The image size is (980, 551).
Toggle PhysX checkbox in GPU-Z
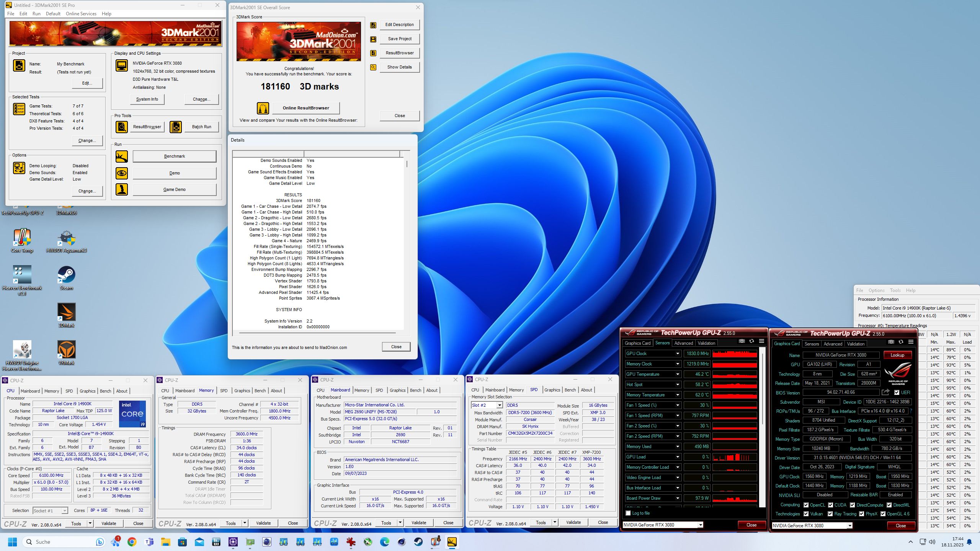point(861,514)
